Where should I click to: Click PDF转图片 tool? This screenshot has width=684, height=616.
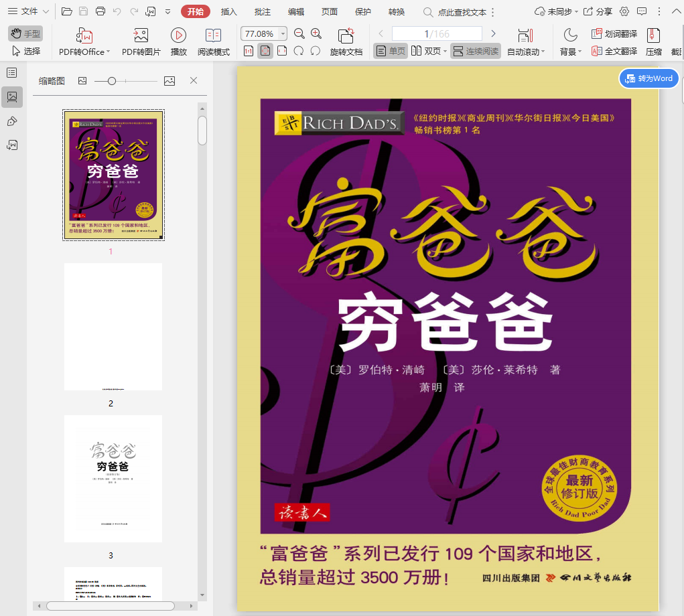(x=141, y=42)
